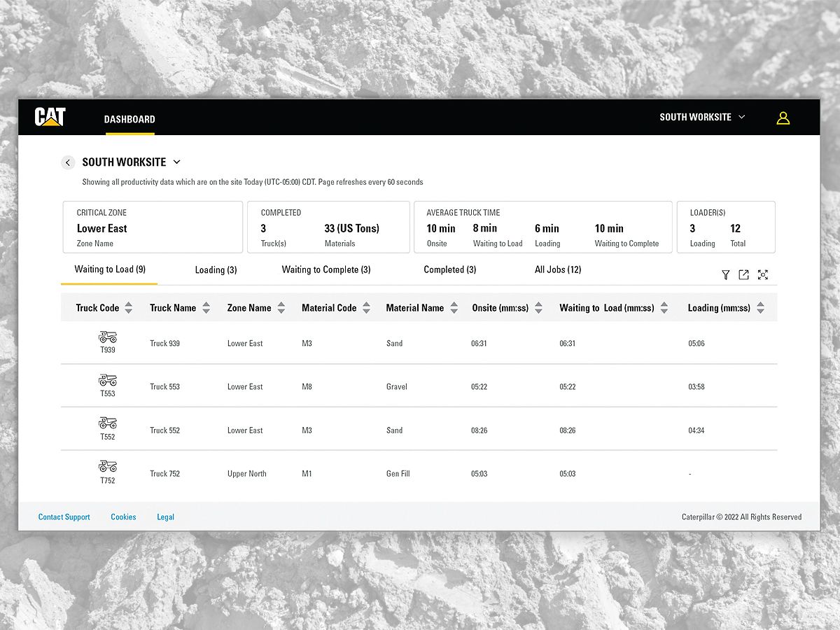Viewport: 840px width, 630px height.
Task: Sort by Zone Name column
Action: coord(281,308)
